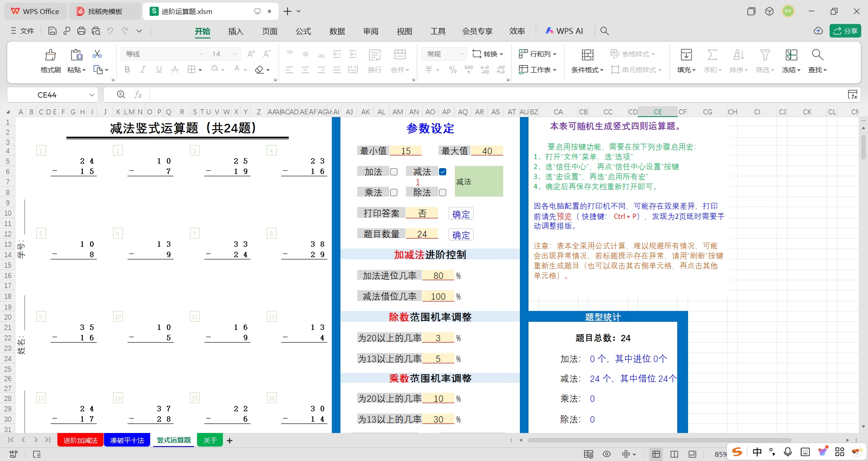Click 确定 button next to 打印答案
Screen dimensions: 868x461
coord(461,214)
